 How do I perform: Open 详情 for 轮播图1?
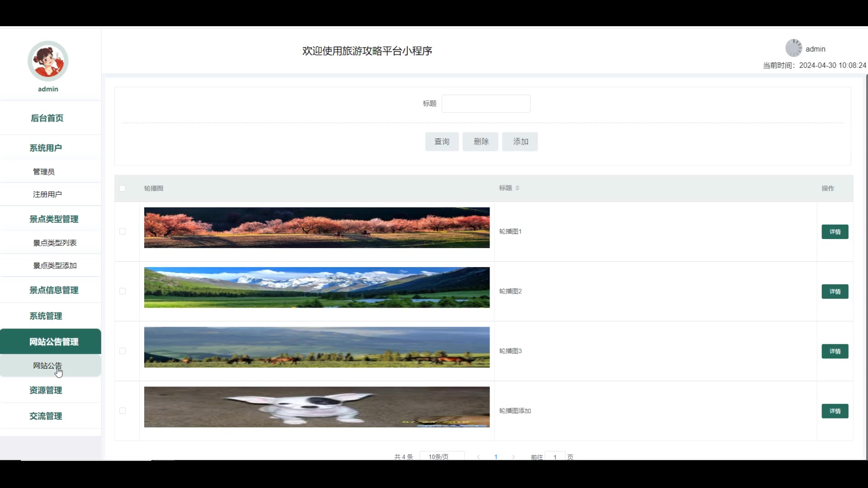click(835, 232)
